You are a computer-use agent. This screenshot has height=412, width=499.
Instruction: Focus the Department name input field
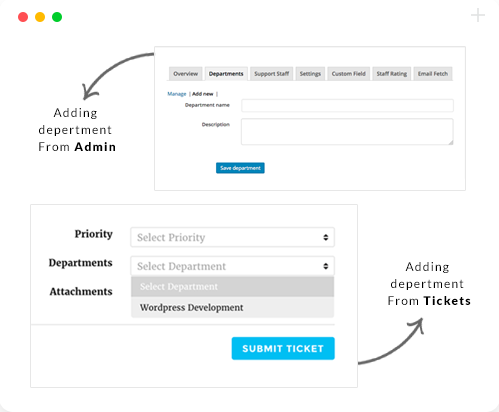click(x=347, y=105)
